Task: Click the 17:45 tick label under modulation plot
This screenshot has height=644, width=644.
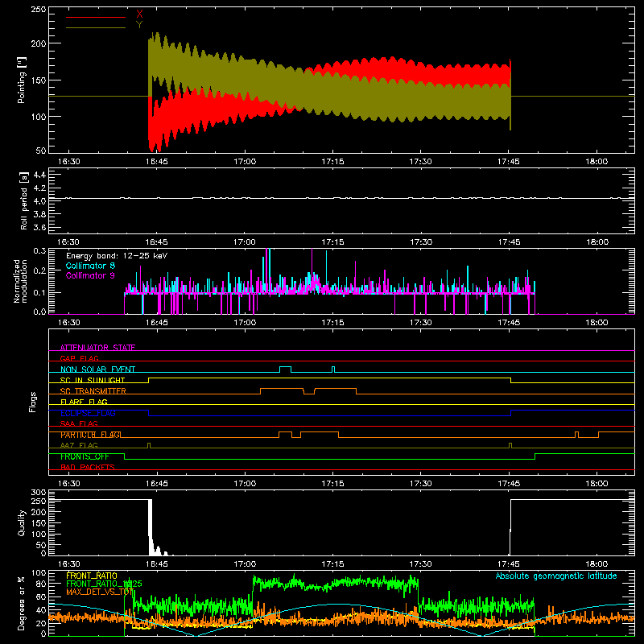Action: [509, 323]
